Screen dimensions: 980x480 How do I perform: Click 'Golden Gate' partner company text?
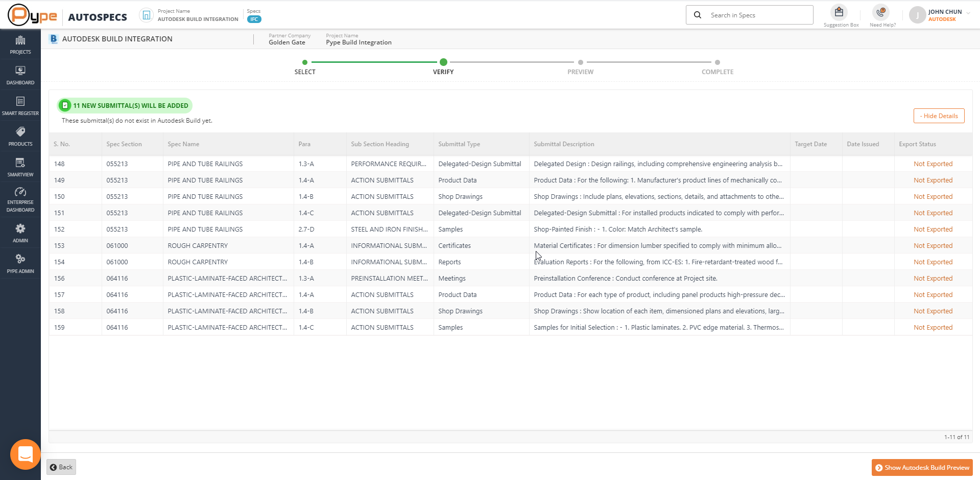[x=287, y=42]
